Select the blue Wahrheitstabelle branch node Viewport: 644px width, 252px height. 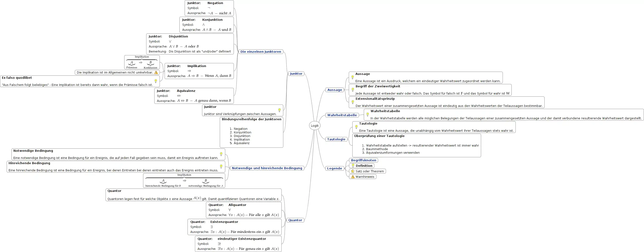point(342,115)
